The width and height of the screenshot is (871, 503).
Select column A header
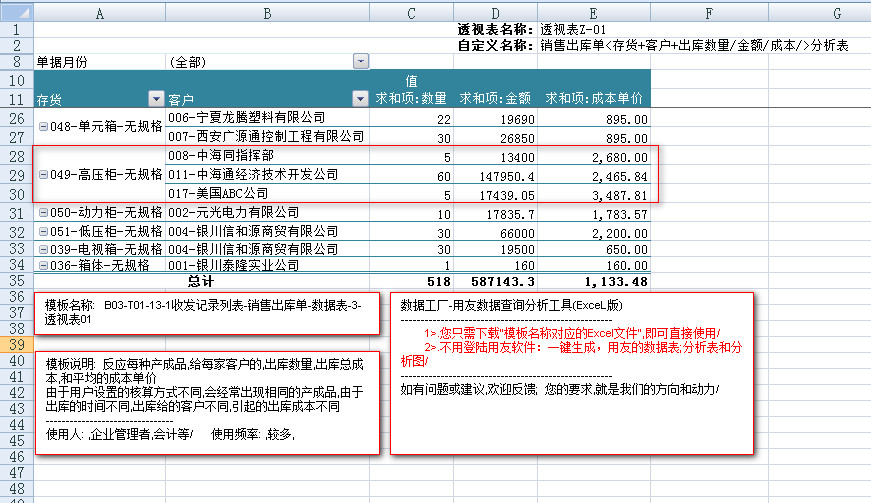99,12
